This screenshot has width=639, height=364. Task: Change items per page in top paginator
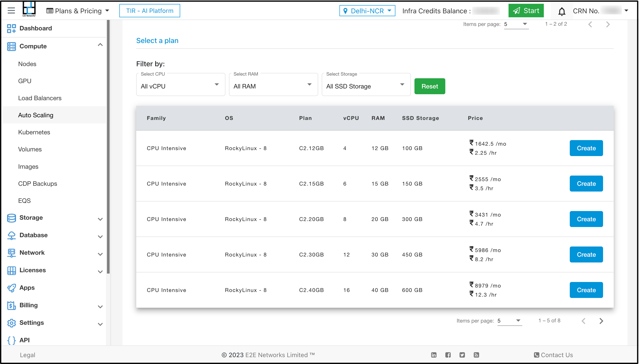pos(516,24)
